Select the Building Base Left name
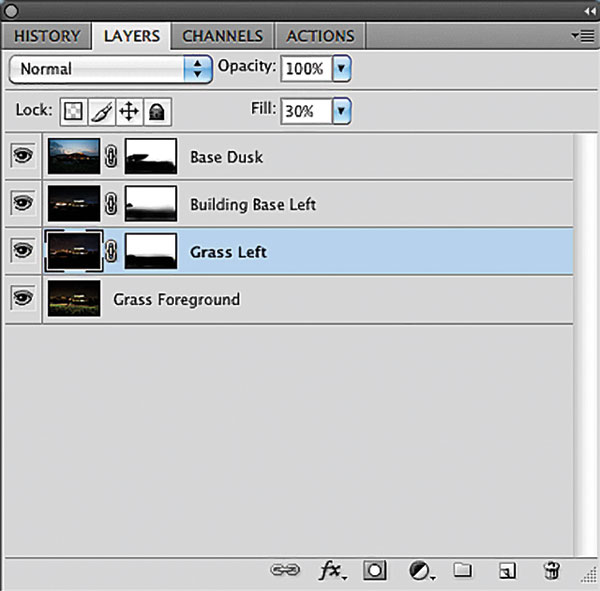This screenshot has width=600, height=591. pos(253,205)
